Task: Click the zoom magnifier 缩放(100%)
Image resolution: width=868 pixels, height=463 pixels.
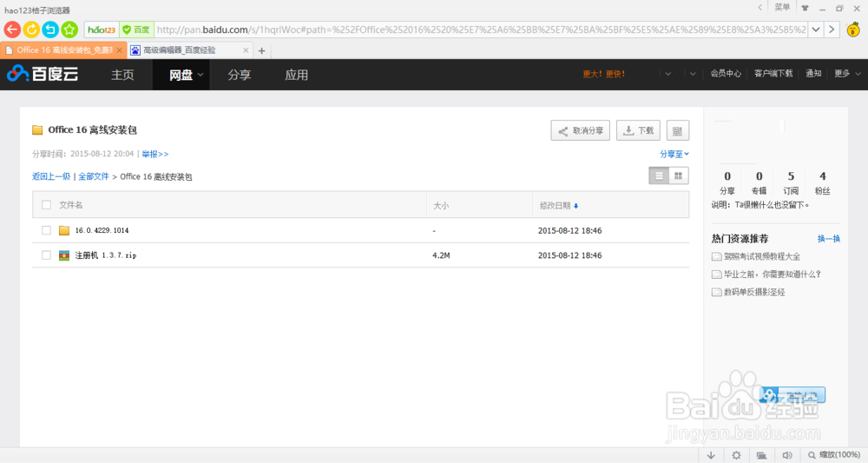Action: tap(833, 455)
